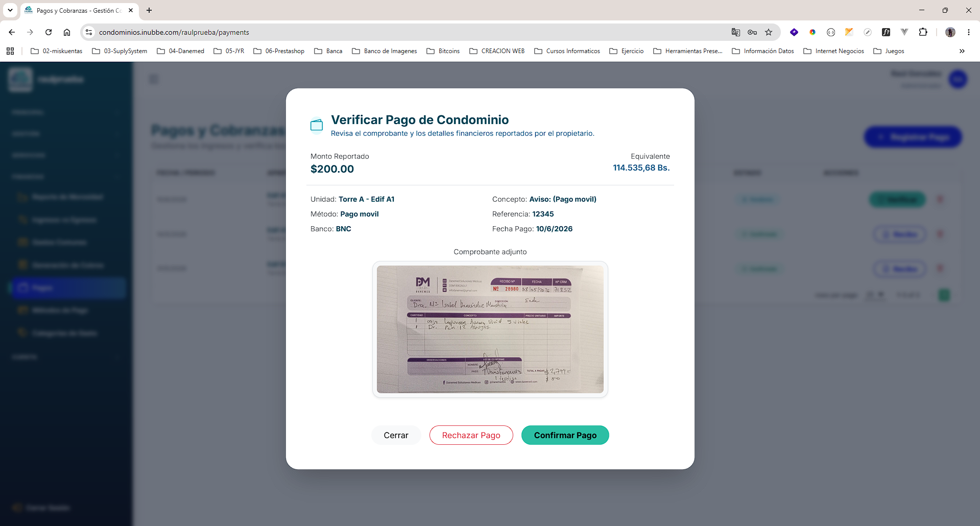Screen dimensions: 980x526
Task: Bookmark this page with star icon
Action: click(x=769, y=32)
